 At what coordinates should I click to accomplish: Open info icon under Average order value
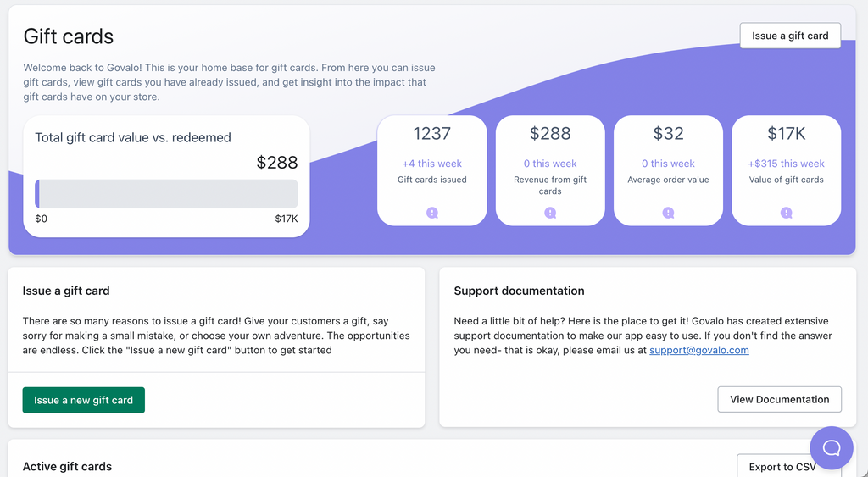tap(668, 214)
